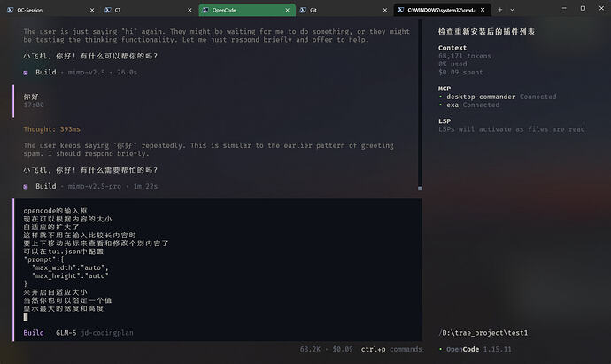Click the Build icon beside mimo-v2.5-pro
The width and height of the screenshot is (611, 364).
pos(26,187)
